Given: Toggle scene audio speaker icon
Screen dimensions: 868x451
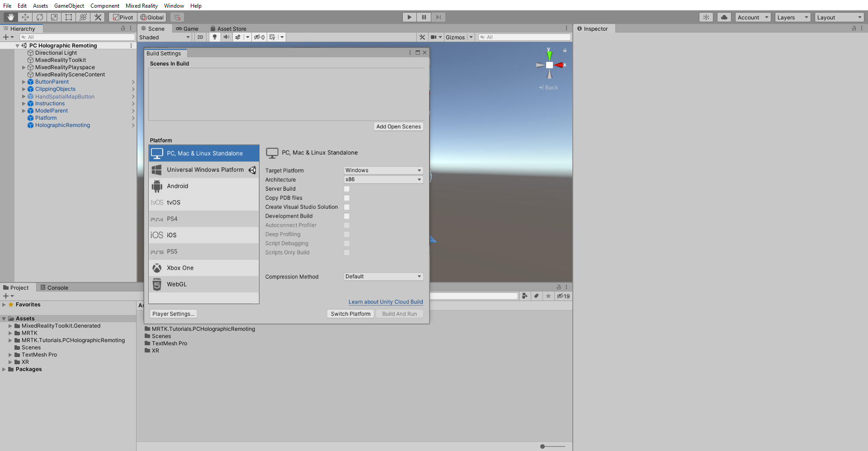Looking at the screenshot, I should 226,37.
